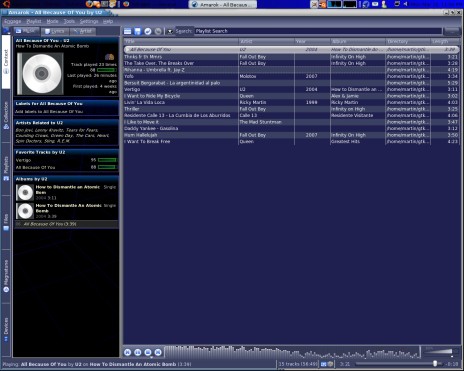Image resolution: width=464 pixels, height=371 pixels.
Task: Open the search filter dropdown arrow
Action: click(x=170, y=31)
